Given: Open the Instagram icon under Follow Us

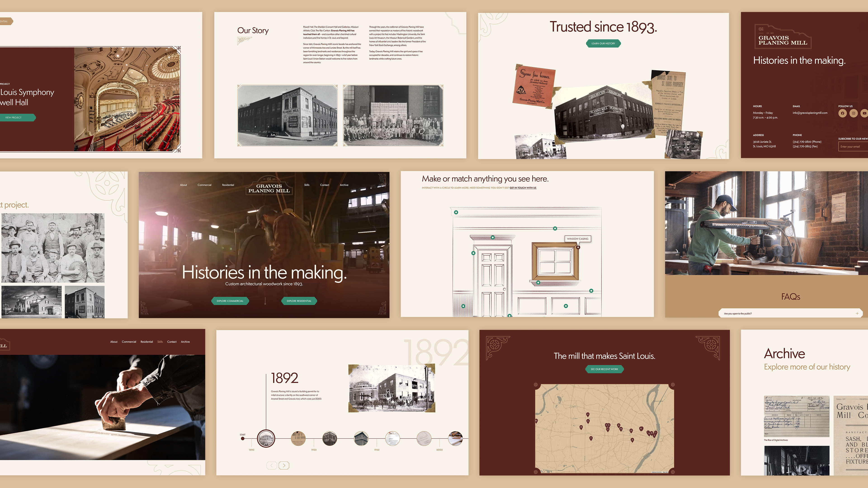Looking at the screenshot, I should point(854,113).
